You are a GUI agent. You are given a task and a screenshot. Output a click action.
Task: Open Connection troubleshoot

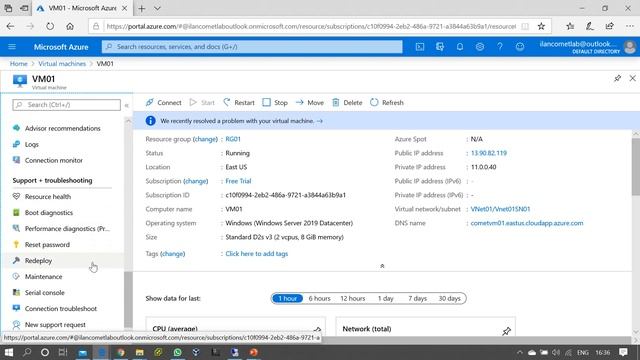[x=61, y=309]
